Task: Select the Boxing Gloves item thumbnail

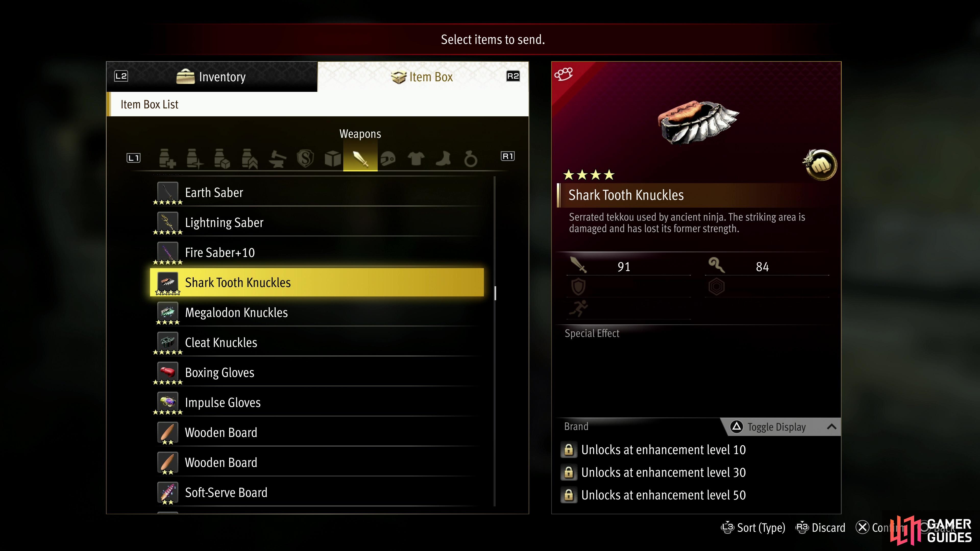Action: [167, 371]
